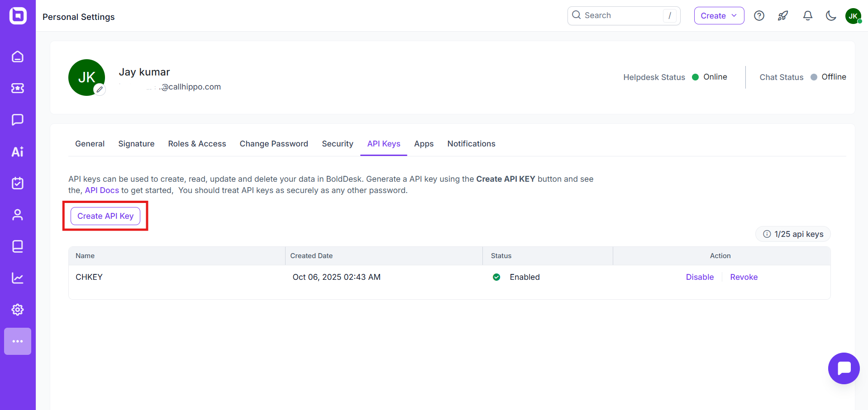Click the info icon beside 1/25 api keys

(767, 234)
